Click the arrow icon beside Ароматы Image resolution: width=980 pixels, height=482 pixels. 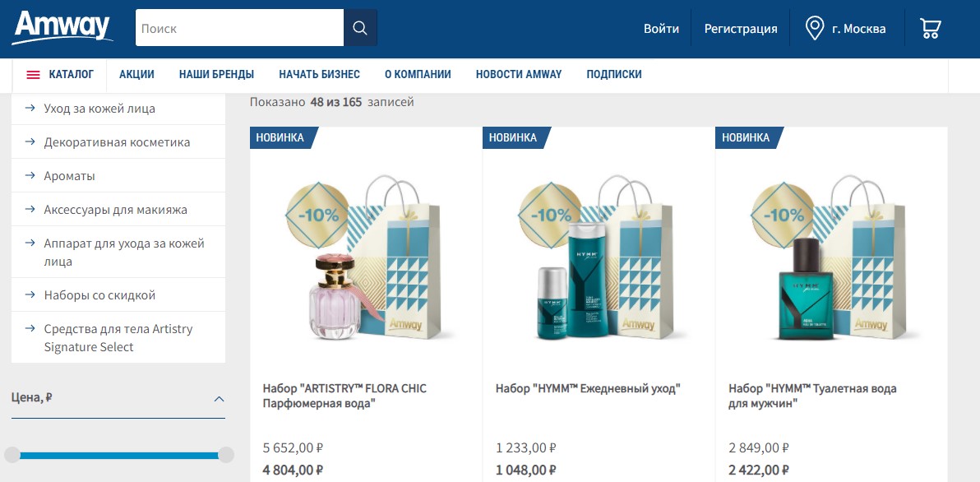point(30,176)
